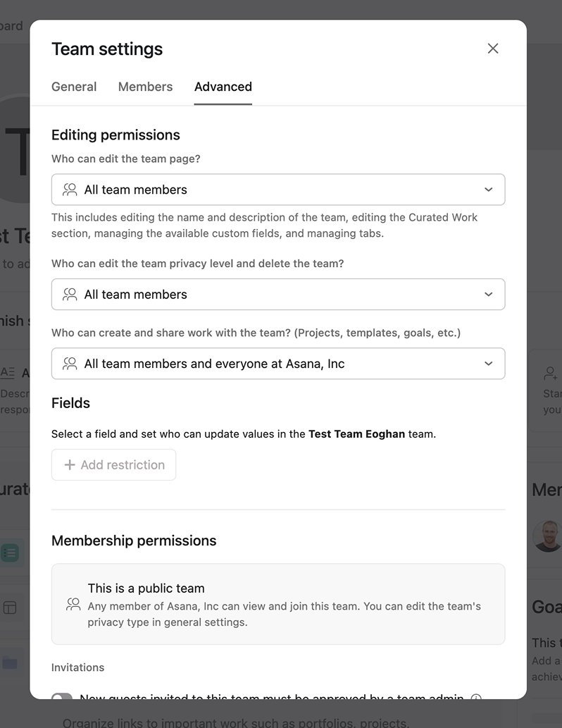Open the create and share work permission dropdown
The image size is (562, 728).
click(488, 364)
